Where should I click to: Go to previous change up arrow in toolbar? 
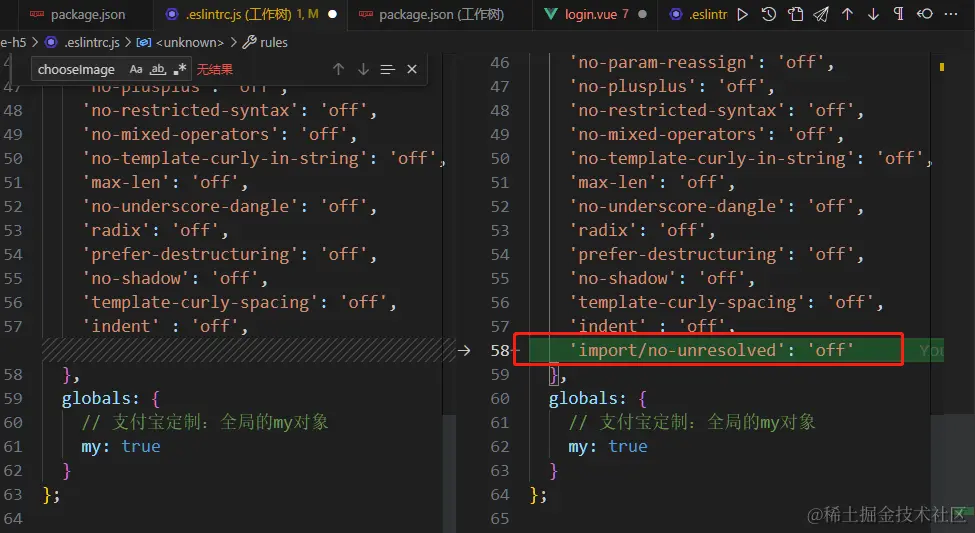point(848,14)
